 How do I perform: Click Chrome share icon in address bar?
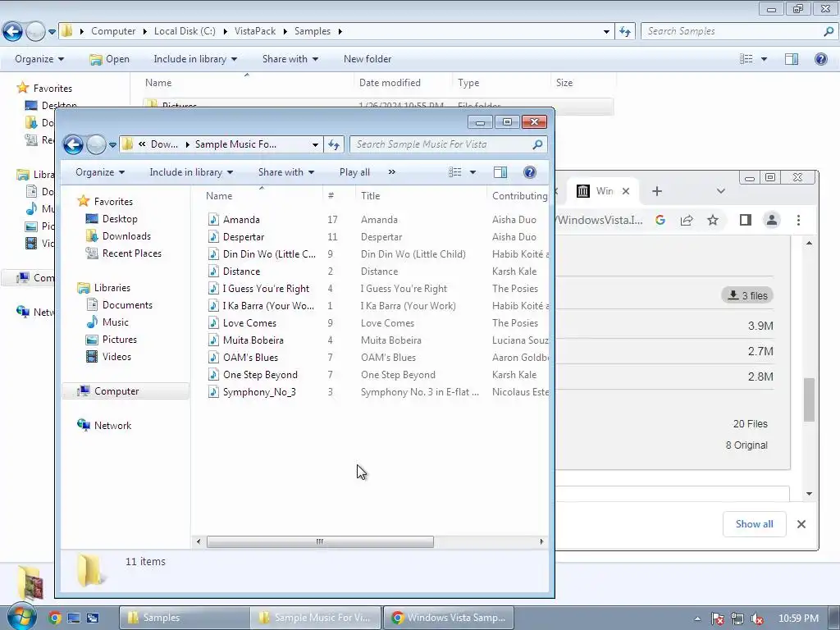[x=687, y=220]
